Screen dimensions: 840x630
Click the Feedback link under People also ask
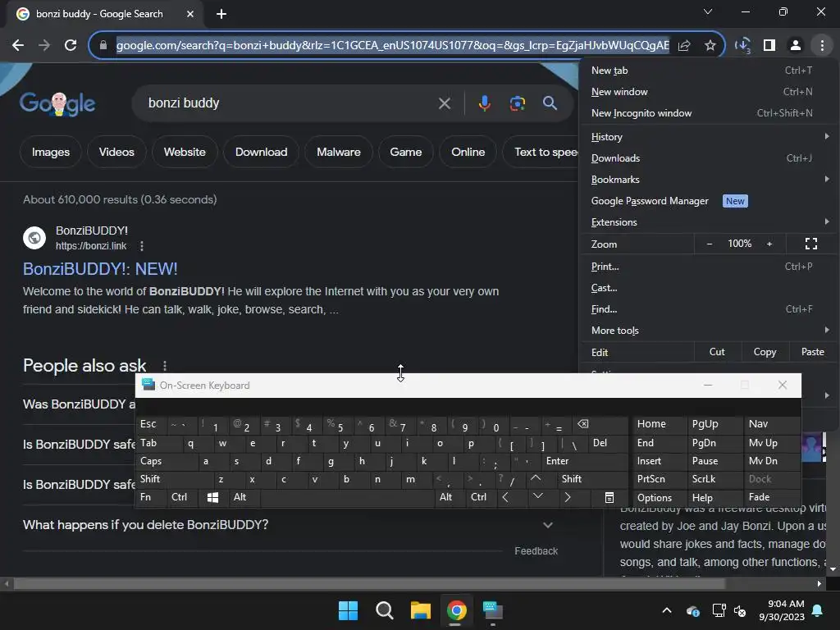pyautogui.click(x=536, y=551)
